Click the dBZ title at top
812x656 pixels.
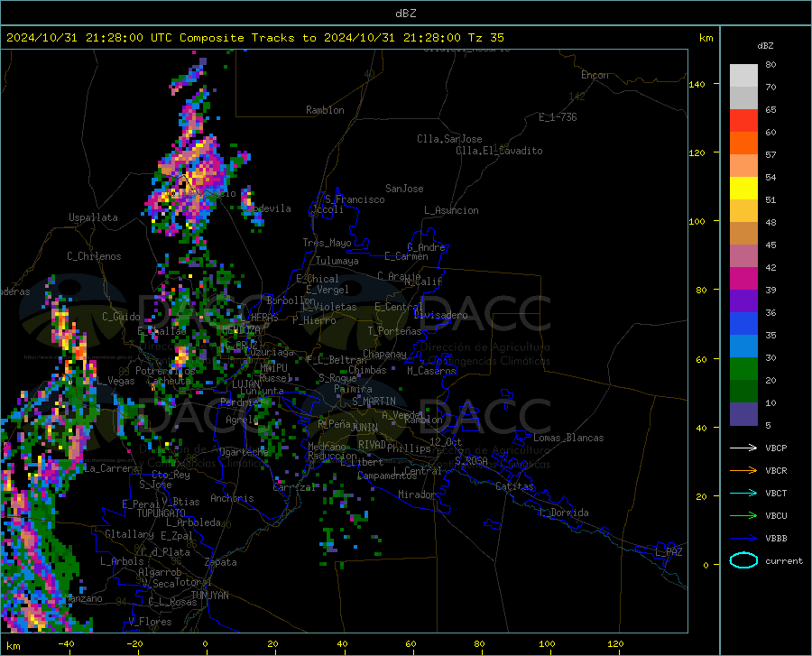(405, 14)
